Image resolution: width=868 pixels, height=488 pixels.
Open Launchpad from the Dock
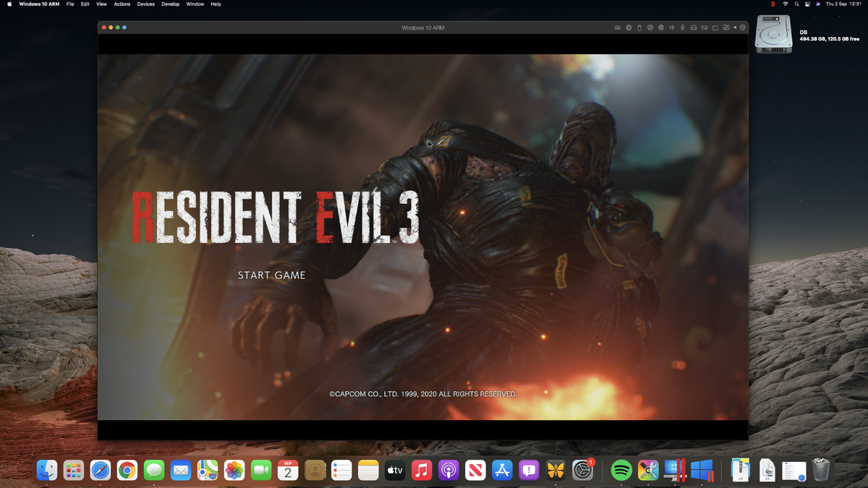click(x=74, y=470)
